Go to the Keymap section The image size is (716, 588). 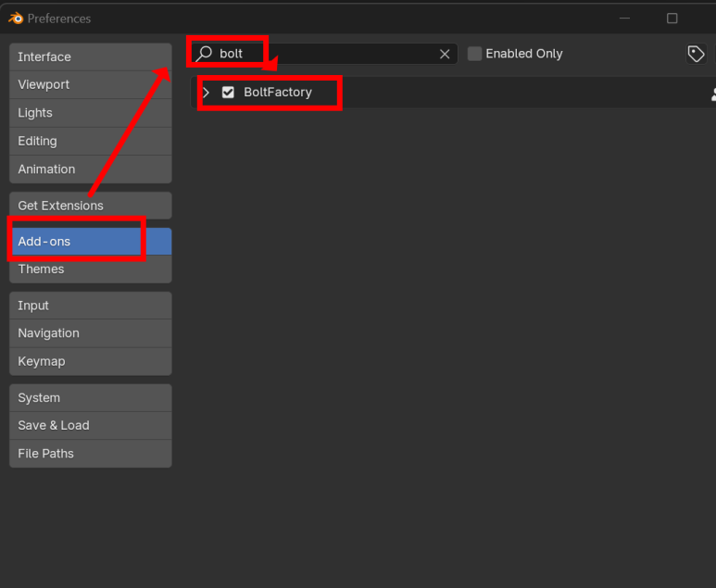[91, 361]
